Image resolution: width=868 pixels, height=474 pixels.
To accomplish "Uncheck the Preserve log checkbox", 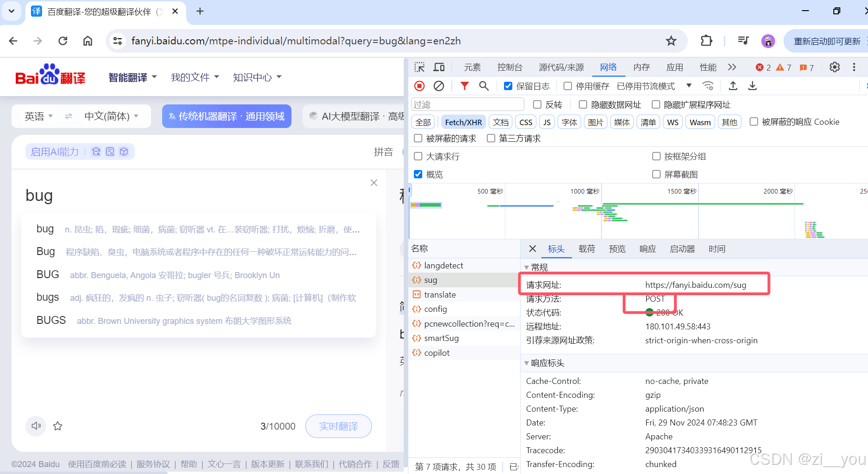I will tap(508, 86).
